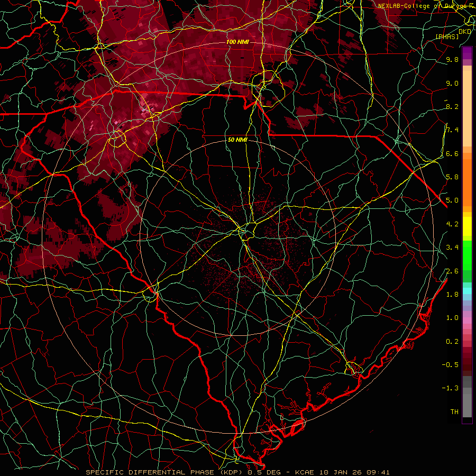
Task: Click the '10 JAN 26 09:41' timestamp
Action: coord(354,472)
